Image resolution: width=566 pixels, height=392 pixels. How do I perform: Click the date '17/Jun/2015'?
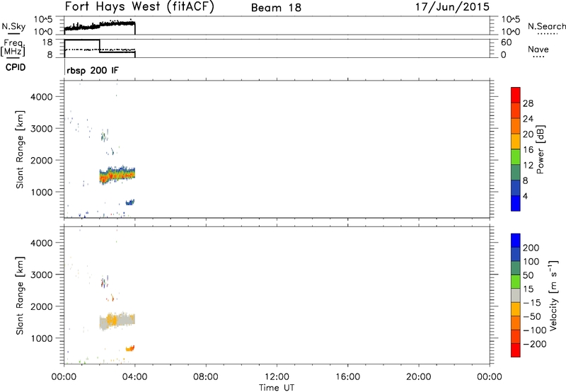452,7
